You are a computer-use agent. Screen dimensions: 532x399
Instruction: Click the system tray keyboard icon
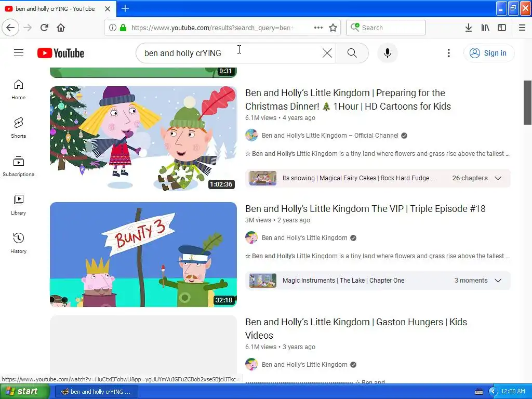click(479, 392)
